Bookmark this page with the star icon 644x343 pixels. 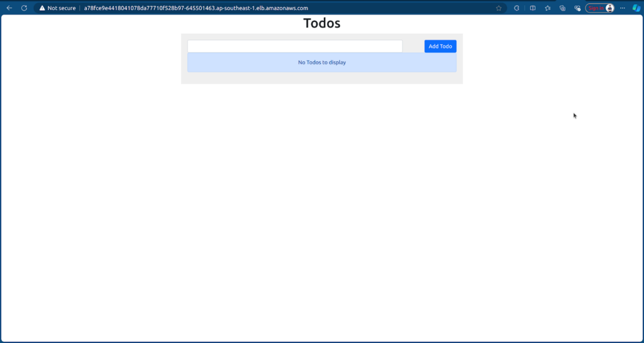pos(499,8)
